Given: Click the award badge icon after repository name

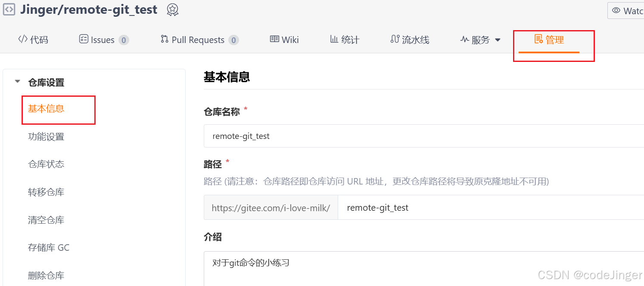Looking at the screenshot, I should point(173,10).
